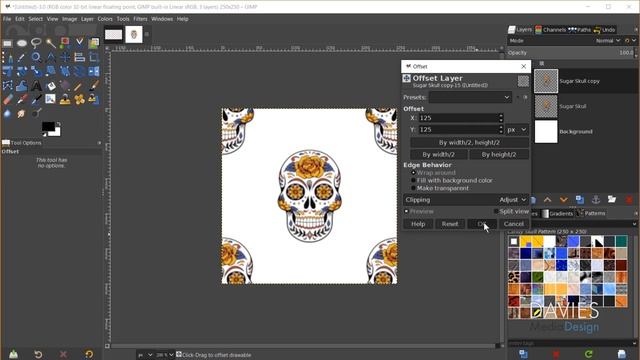This screenshot has width=640, height=360.
Task: Click the By height/2 button
Action: 499,155
